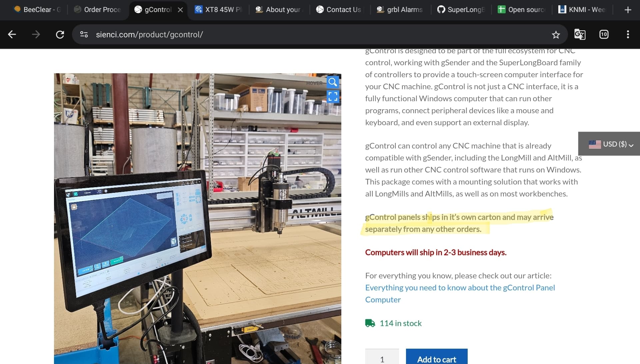
Task: Switch to the grbl Alarms tab
Action: [x=400, y=10]
